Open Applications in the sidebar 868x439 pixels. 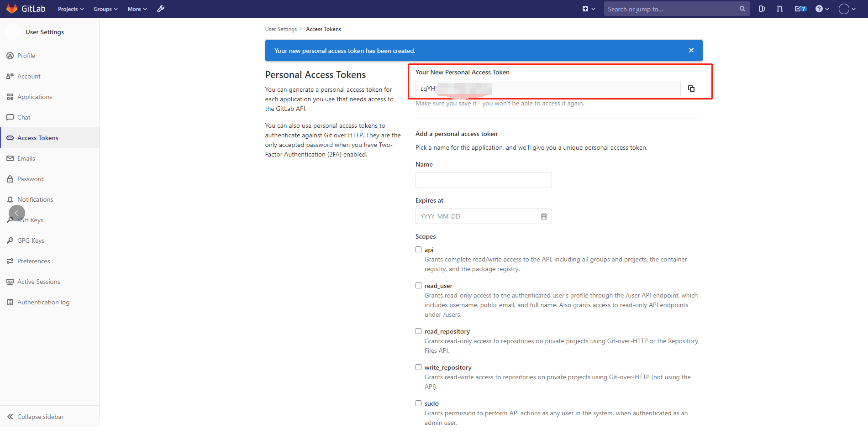pos(49,97)
